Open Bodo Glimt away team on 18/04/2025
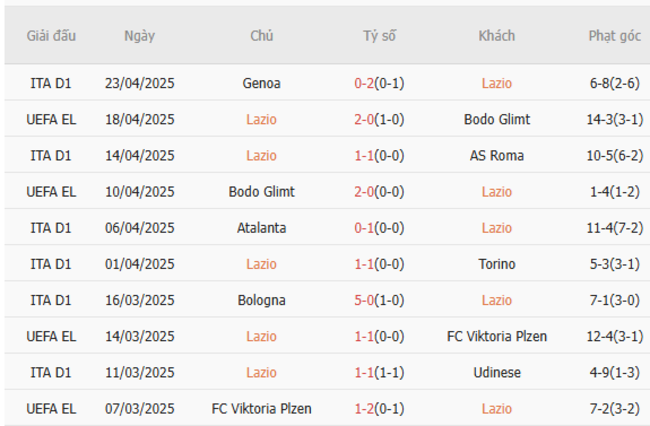This screenshot has height=426, width=650. [x=497, y=119]
